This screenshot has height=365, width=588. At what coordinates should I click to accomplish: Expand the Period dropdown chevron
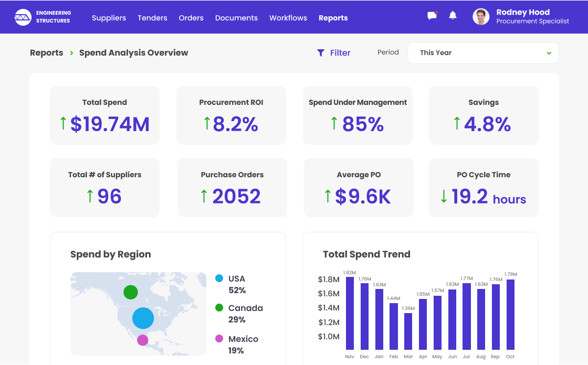click(x=549, y=53)
